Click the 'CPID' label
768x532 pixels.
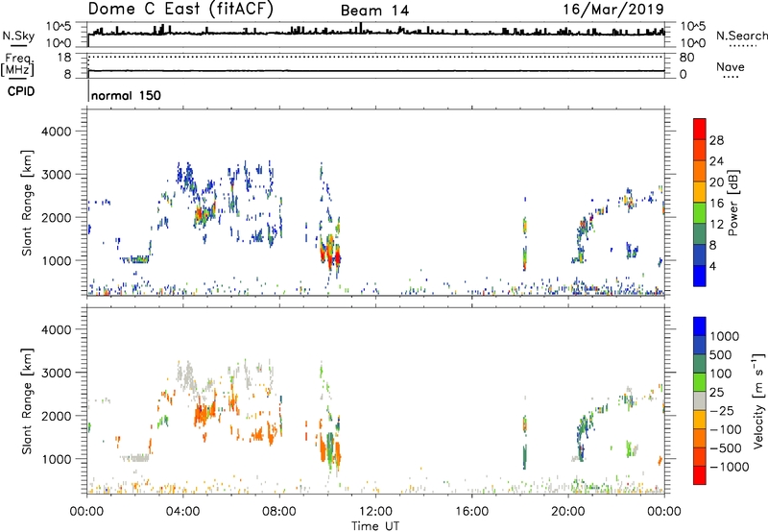tap(21, 91)
